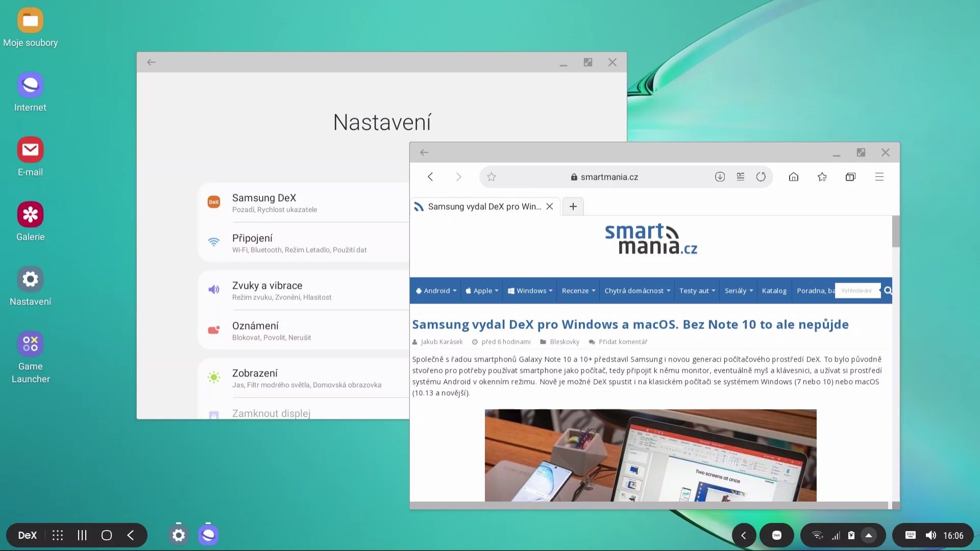Expand the Recenze menu

coord(578,291)
